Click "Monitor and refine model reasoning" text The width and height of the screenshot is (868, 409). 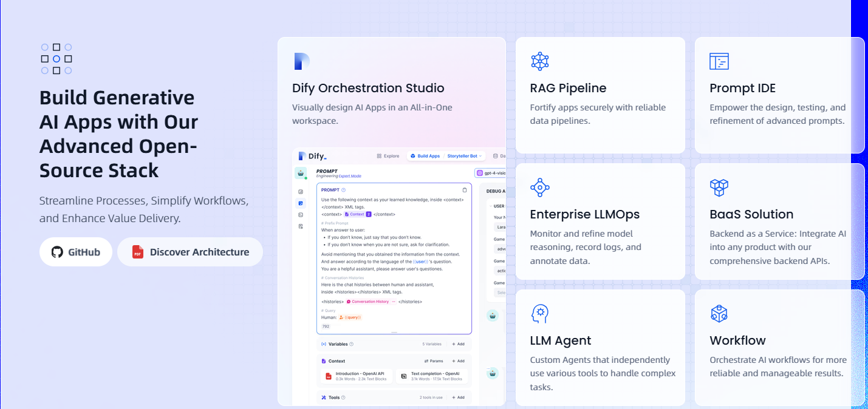point(586,247)
